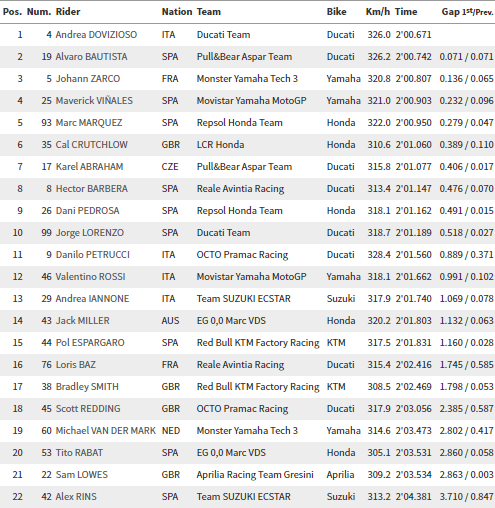Viewport: 495px width, 508px height.
Task: Select rider Alvaro BAUTISTA
Action: (x=91, y=57)
